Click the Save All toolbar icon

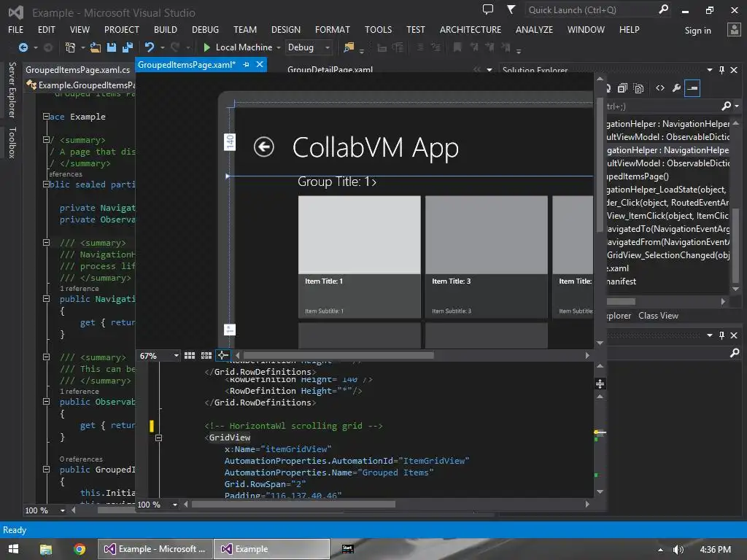128,47
